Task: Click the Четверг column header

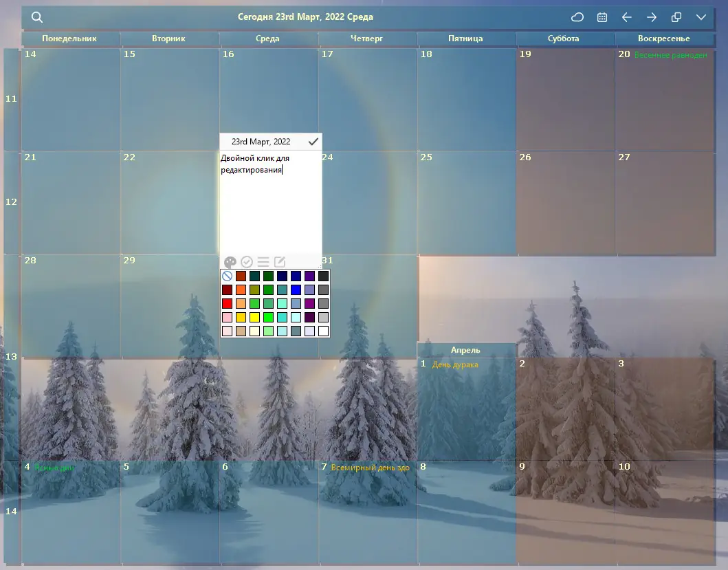Action: pyautogui.click(x=367, y=39)
